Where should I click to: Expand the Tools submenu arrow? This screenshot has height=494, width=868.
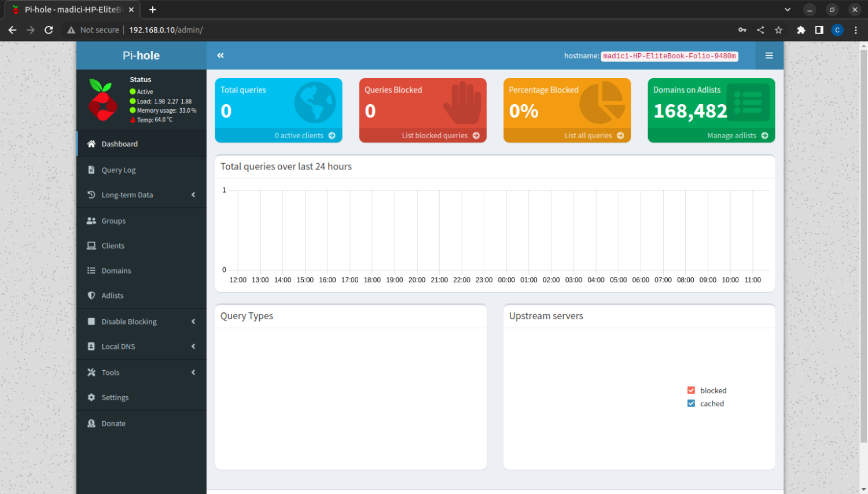[x=193, y=373]
